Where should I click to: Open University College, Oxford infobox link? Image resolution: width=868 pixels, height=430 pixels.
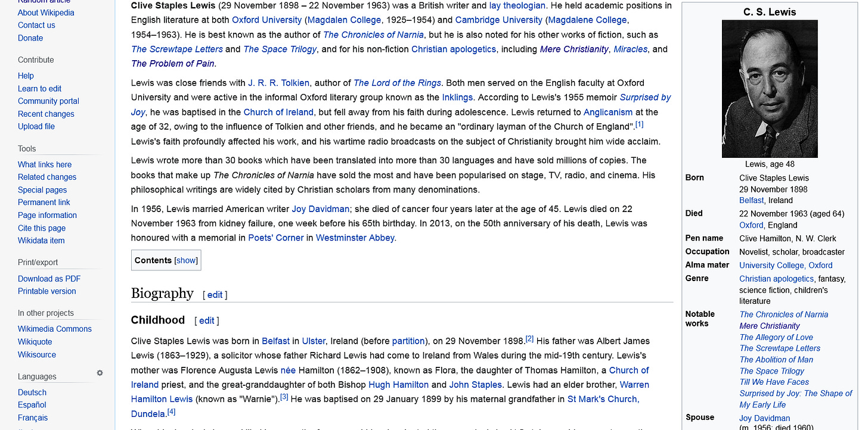tap(786, 265)
